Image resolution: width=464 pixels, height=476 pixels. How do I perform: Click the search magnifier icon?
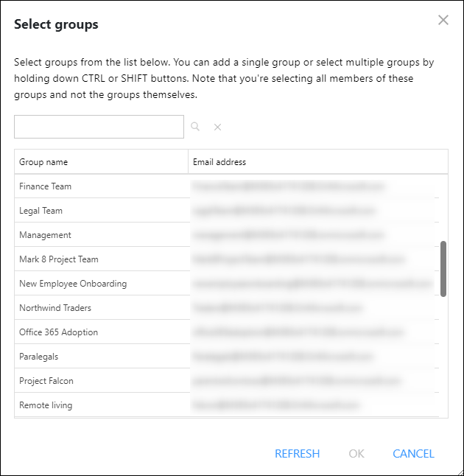[x=195, y=126]
